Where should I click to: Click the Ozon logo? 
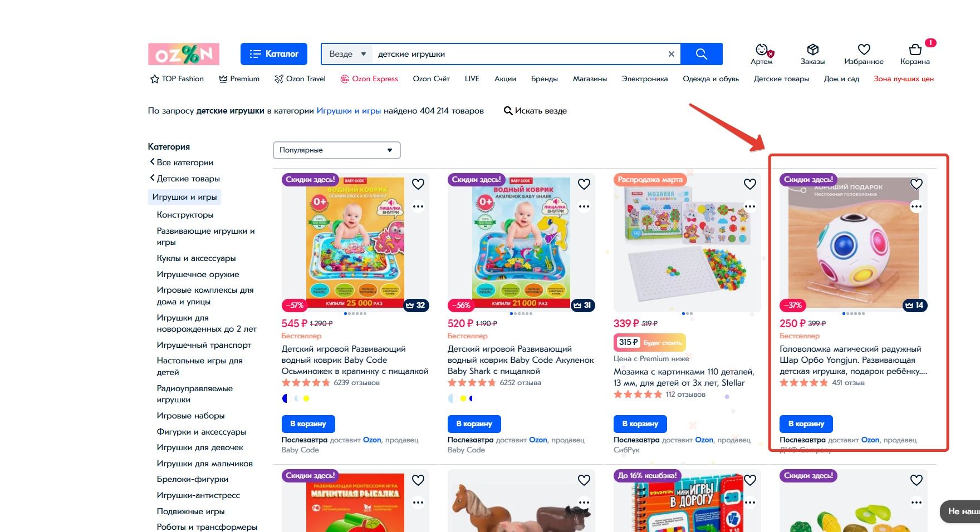(x=184, y=54)
